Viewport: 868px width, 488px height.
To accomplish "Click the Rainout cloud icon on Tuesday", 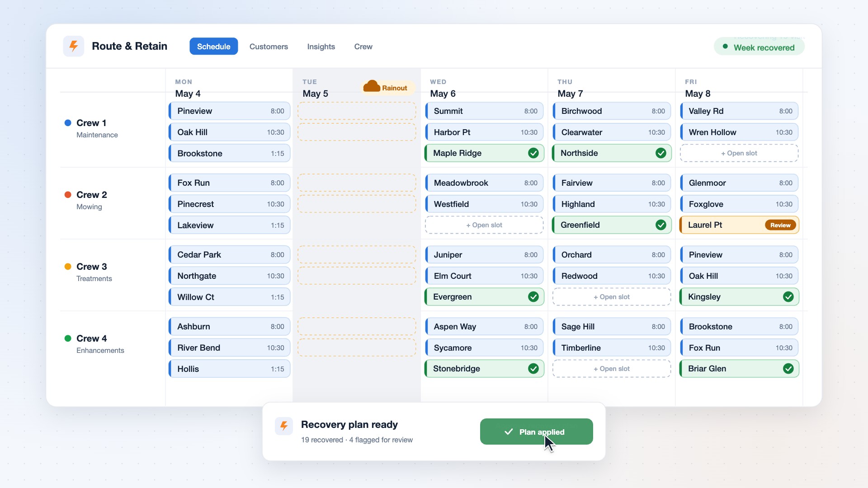I will pos(372,86).
